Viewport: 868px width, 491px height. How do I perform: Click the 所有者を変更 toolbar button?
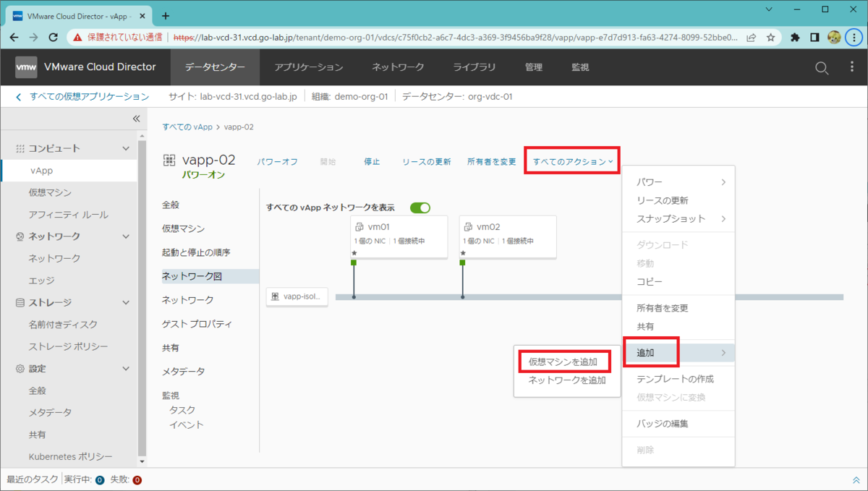(492, 162)
